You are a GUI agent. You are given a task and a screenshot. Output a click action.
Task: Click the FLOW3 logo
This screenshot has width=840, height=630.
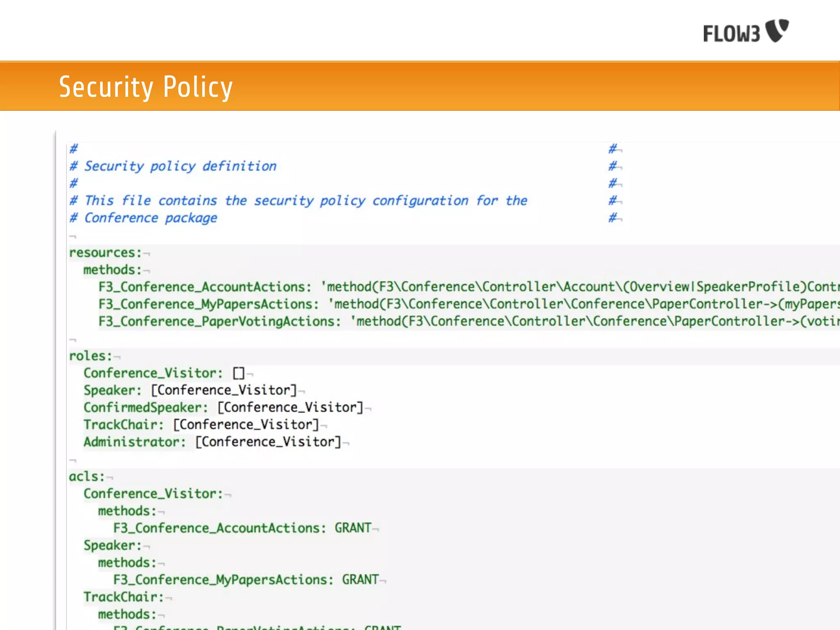point(746,31)
